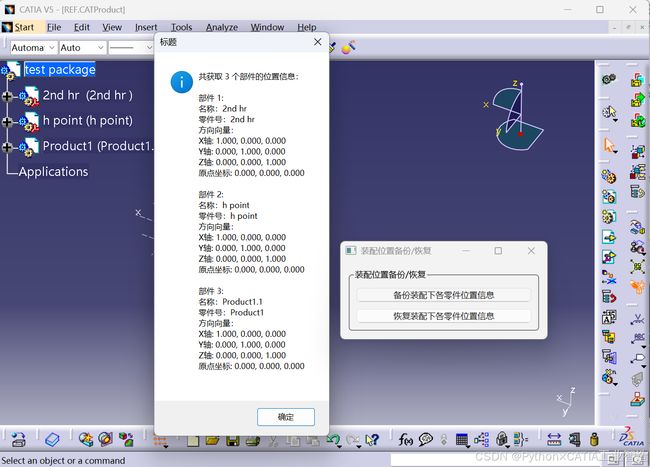This screenshot has height=467, width=650.
Task: Open the Window menu
Action: coord(267,27)
